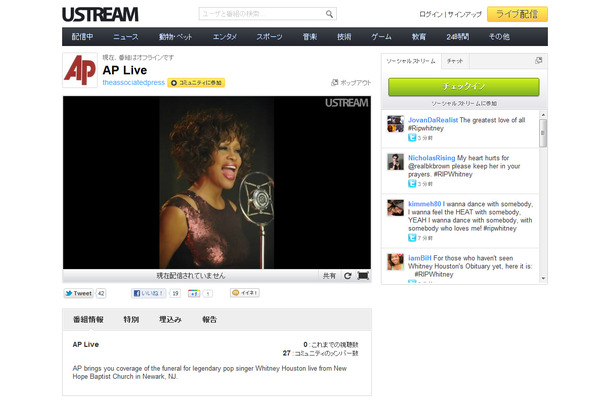Click the green チェックイン button
The width and height of the screenshot is (610, 400).
[464, 86]
